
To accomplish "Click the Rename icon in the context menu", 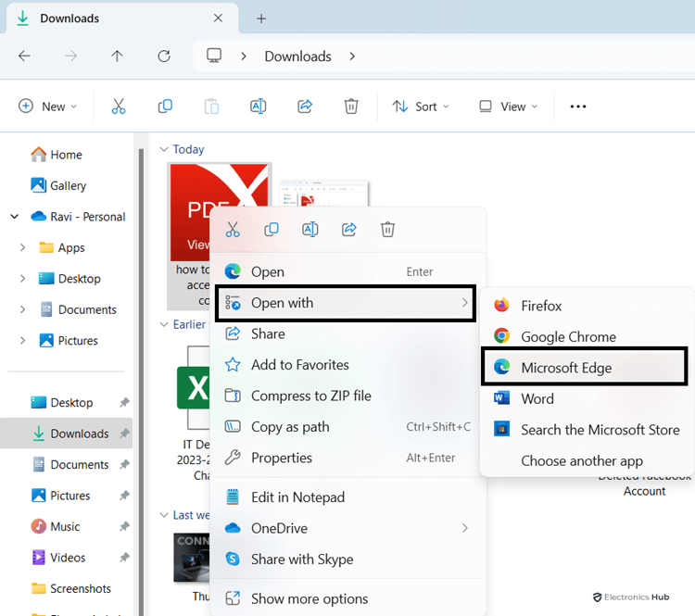I will pyautogui.click(x=310, y=230).
